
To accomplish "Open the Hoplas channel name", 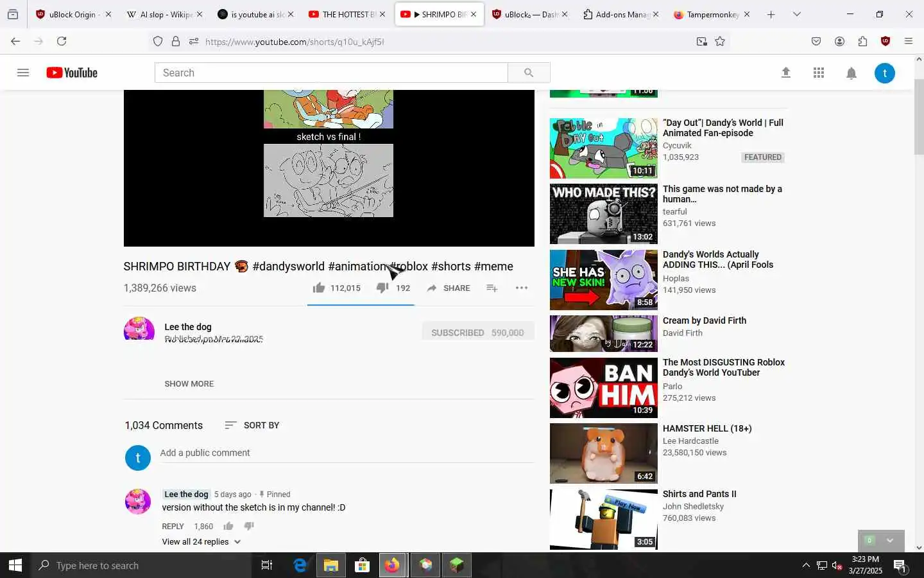I will point(676,278).
